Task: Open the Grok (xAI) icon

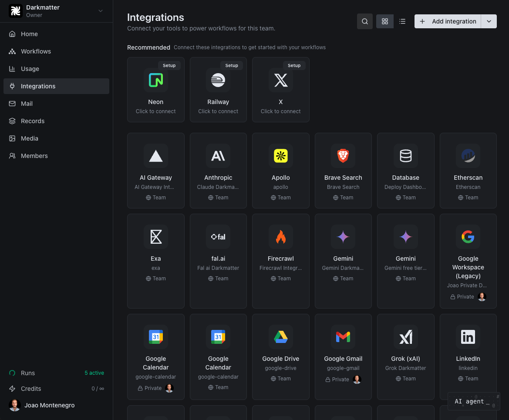Action: click(406, 336)
